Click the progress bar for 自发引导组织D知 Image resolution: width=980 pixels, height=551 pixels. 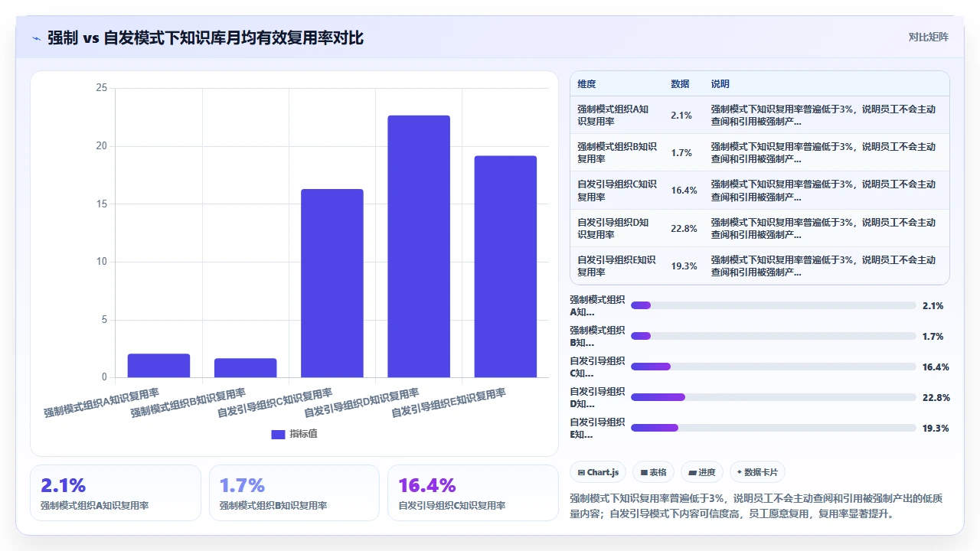[x=773, y=397]
